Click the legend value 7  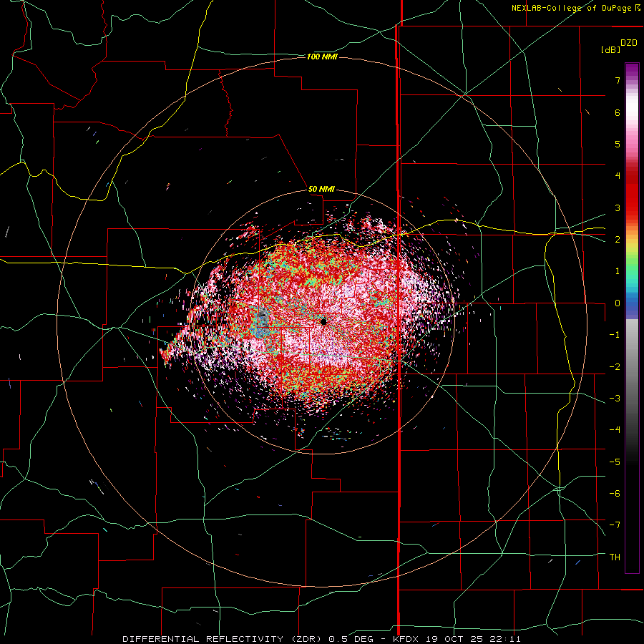click(x=618, y=80)
